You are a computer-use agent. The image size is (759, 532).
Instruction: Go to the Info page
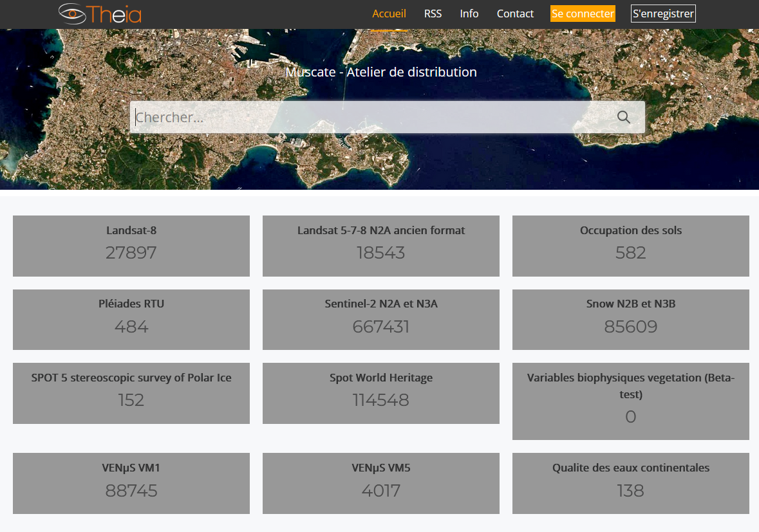tap(469, 14)
